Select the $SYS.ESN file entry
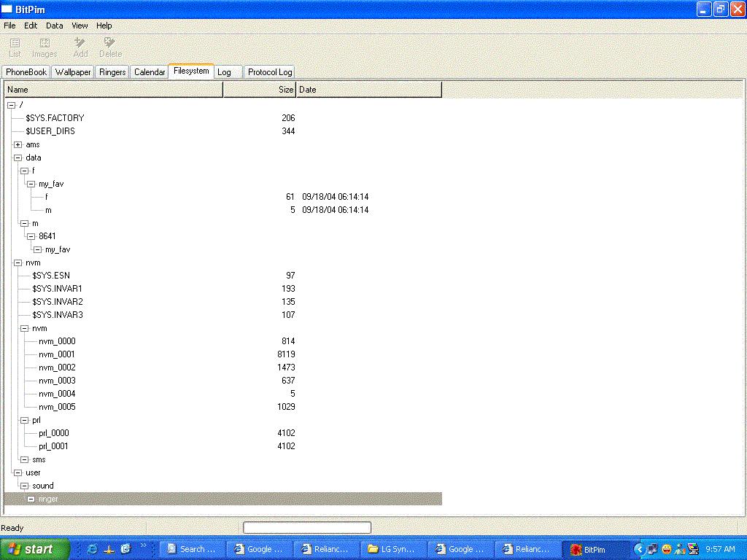This screenshot has height=560, width=747. 51,276
